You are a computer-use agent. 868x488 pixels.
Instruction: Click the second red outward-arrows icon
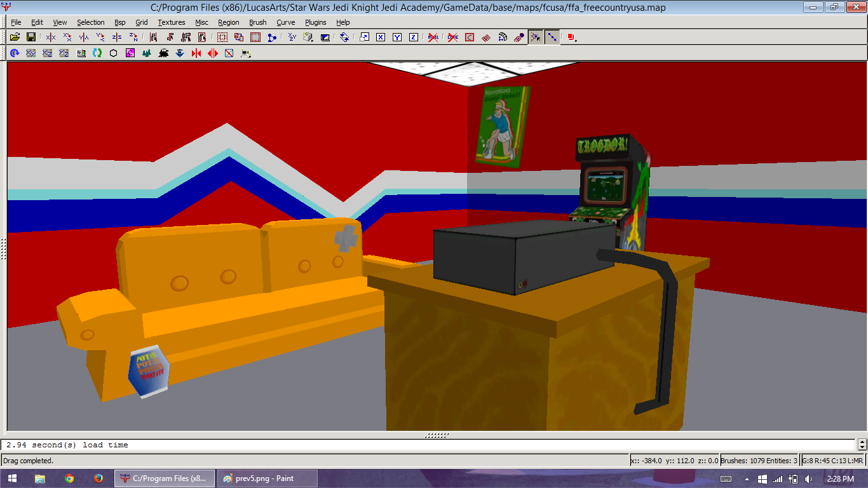tap(213, 53)
